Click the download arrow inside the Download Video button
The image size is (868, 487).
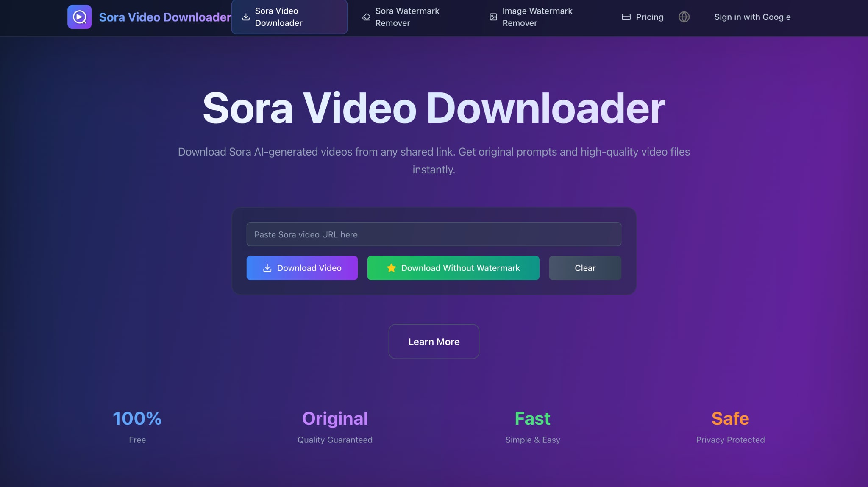click(267, 268)
